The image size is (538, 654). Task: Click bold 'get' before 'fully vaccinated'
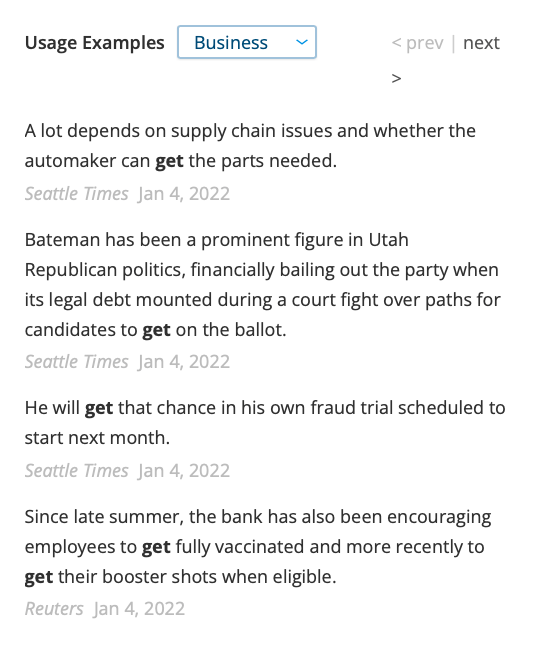(x=156, y=547)
